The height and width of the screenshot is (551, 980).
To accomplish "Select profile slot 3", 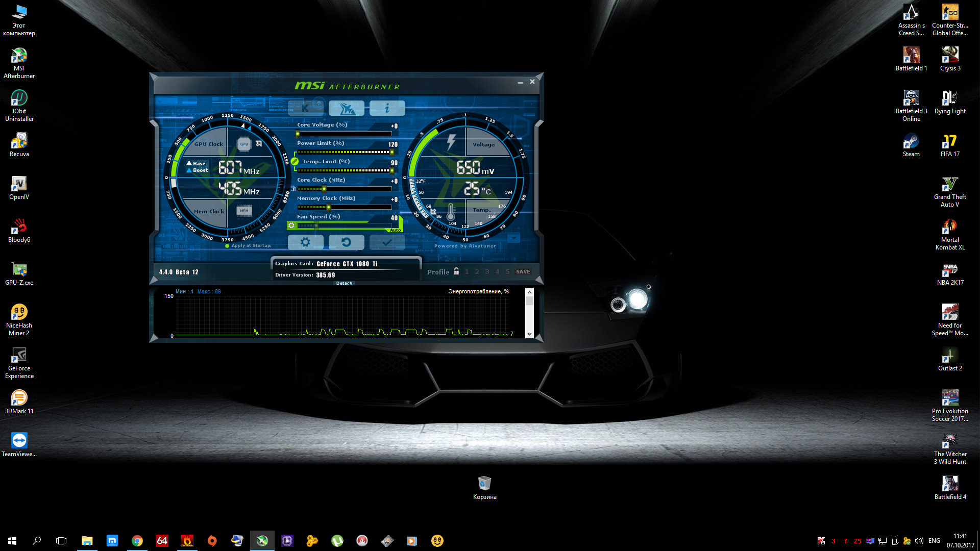I will pos(487,272).
